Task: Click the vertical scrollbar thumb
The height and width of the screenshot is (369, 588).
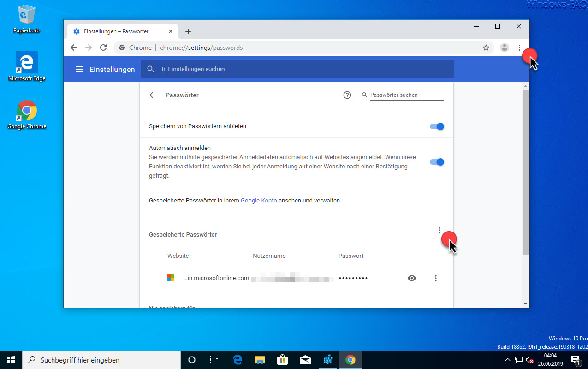Action: click(525, 172)
